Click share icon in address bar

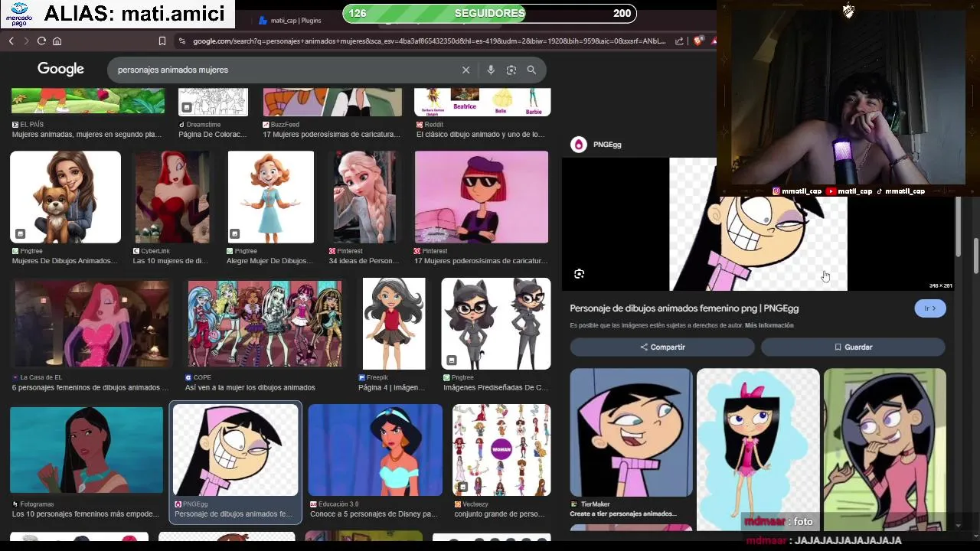click(679, 41)
